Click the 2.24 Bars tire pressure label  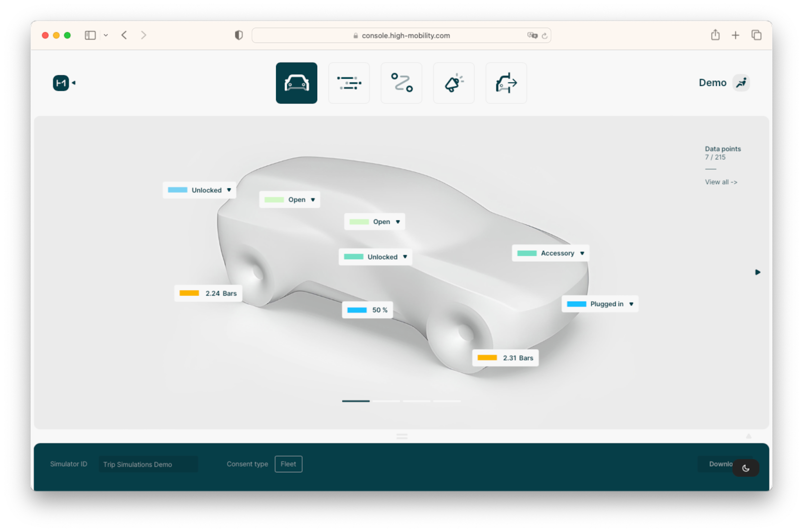[208, 294]
